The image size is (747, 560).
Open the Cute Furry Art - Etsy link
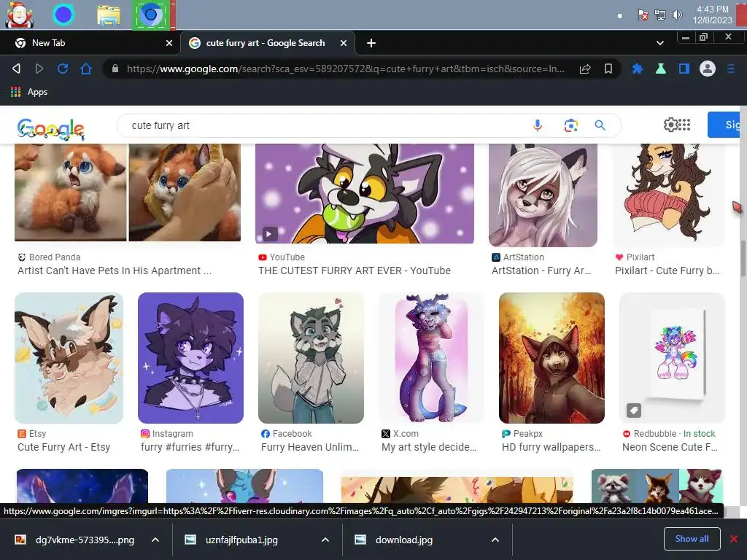pos(64,447)
